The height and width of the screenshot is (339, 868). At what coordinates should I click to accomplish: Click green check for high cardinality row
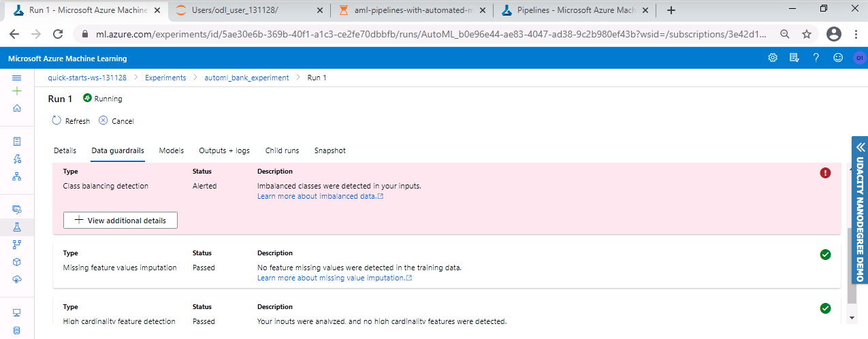[825, 308]
